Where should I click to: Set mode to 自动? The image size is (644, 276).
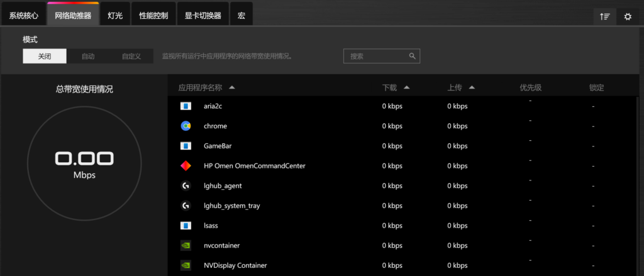(88, 56)
